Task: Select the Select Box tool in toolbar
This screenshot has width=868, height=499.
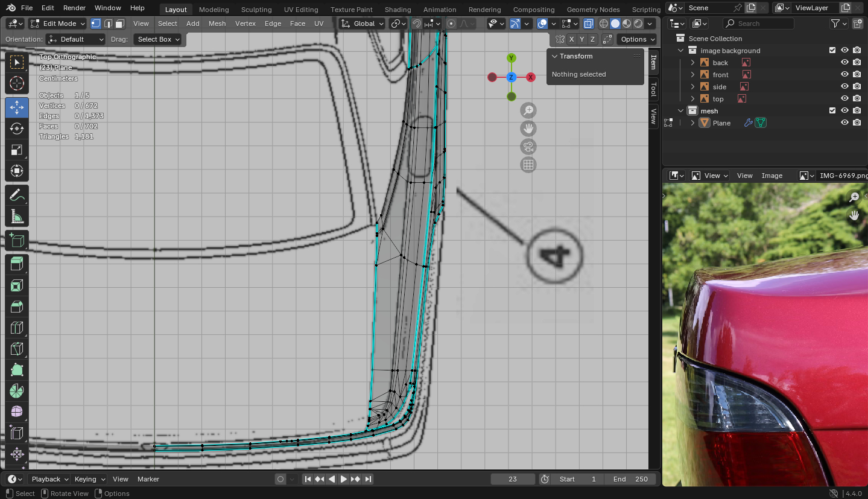Action: 17,62
